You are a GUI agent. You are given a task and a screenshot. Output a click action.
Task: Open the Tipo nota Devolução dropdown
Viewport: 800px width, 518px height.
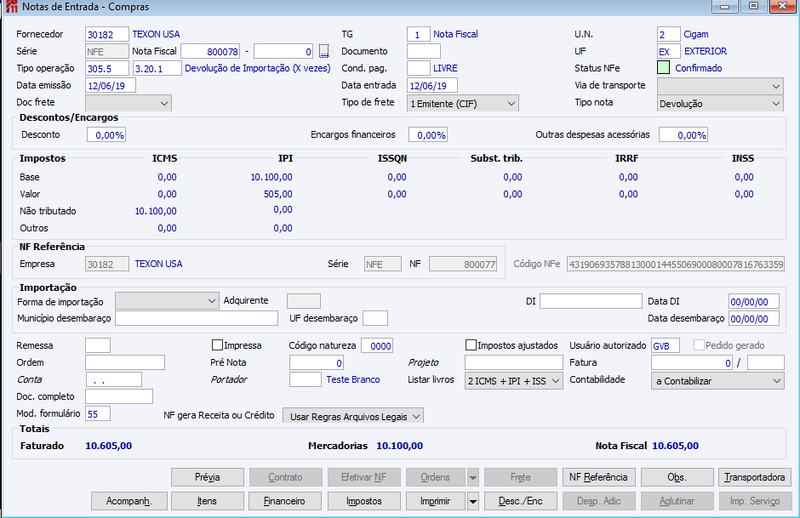(x=720, y=104)
